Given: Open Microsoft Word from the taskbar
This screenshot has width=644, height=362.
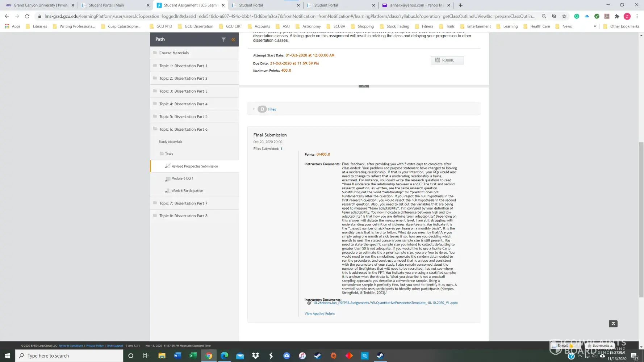Looking at the screenshot, I should [x=177, y=355].
